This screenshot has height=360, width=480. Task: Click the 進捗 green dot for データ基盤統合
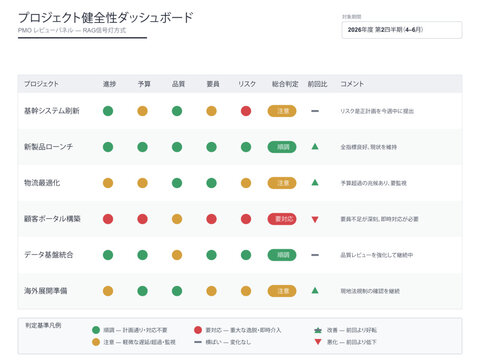coord(108,255)
